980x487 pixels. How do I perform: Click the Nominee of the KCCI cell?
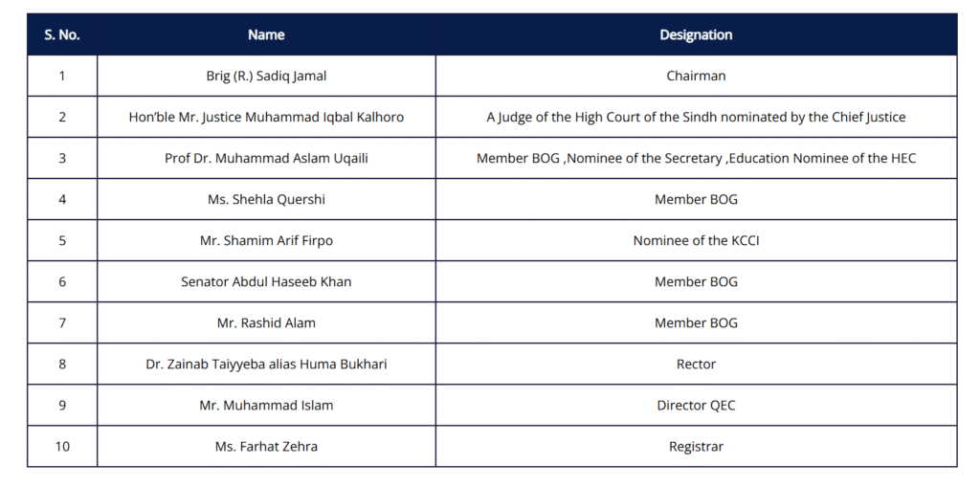coord(696,240)
